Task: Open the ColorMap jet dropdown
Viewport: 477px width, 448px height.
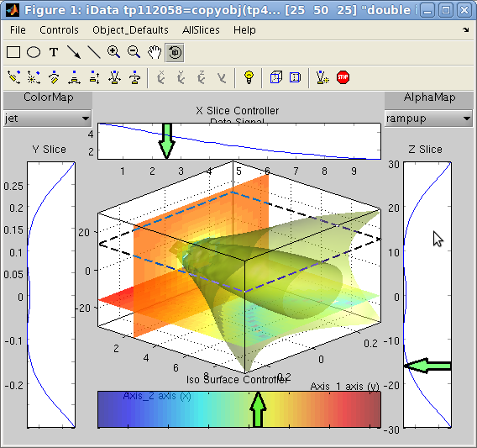Action: (48, 119)
